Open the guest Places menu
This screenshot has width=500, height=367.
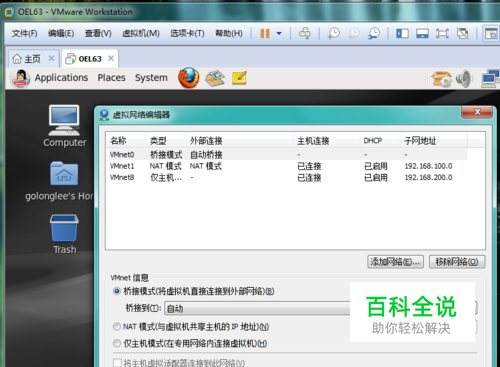111,78
